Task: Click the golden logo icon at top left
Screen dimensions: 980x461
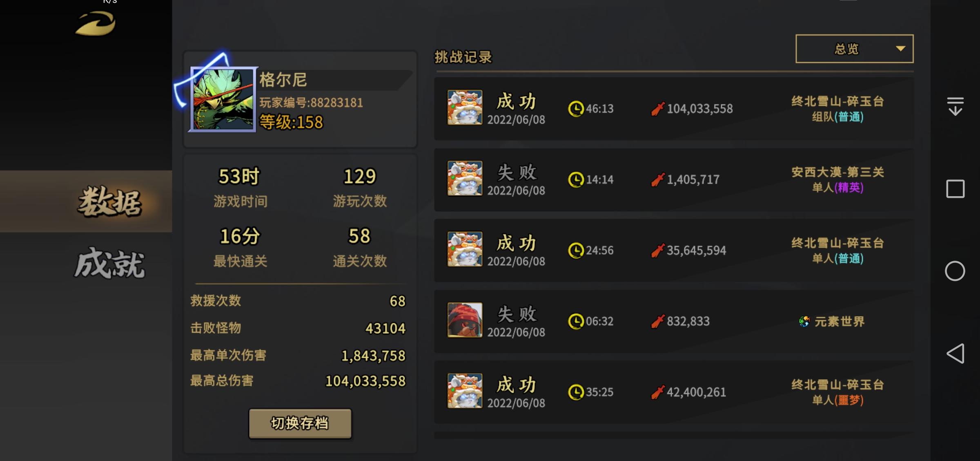Action: pyautogui.click(x=95, y=24)
